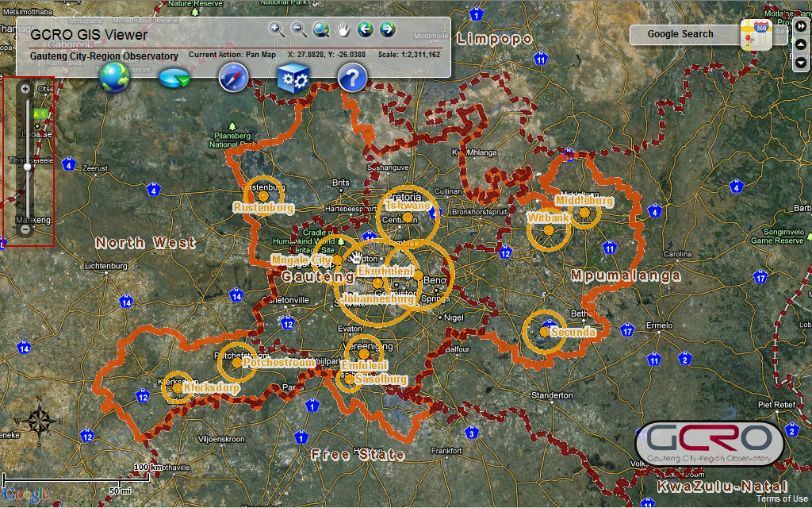
Task: Click the Rustenburg city marker label
Action: 263,208
